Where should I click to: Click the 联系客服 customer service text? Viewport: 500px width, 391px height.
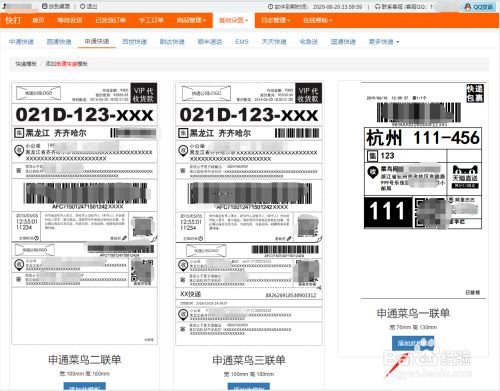coord(391,7)
